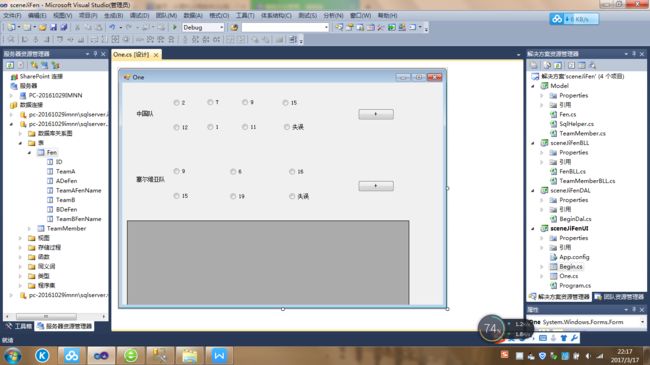
Task: Open the Properties panel object dropdown
Action: (x=642, y=322)
